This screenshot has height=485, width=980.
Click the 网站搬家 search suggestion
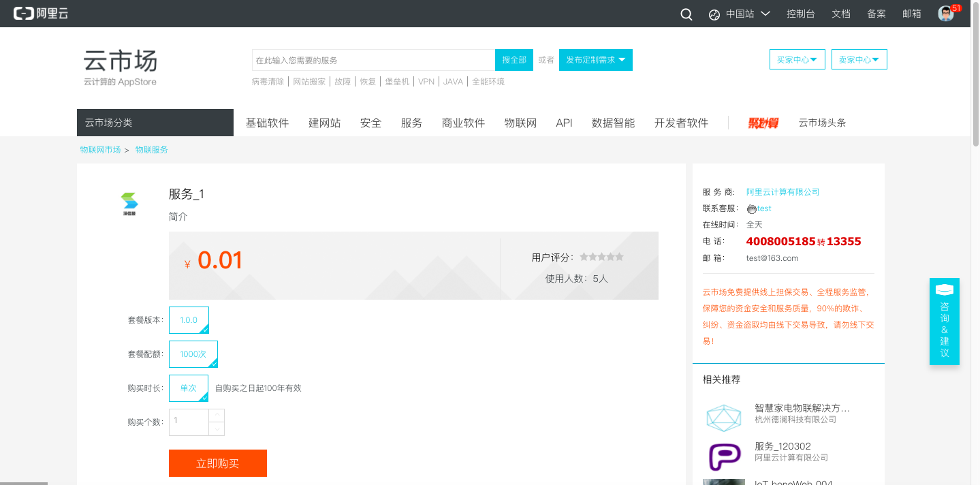click(309, 82)
